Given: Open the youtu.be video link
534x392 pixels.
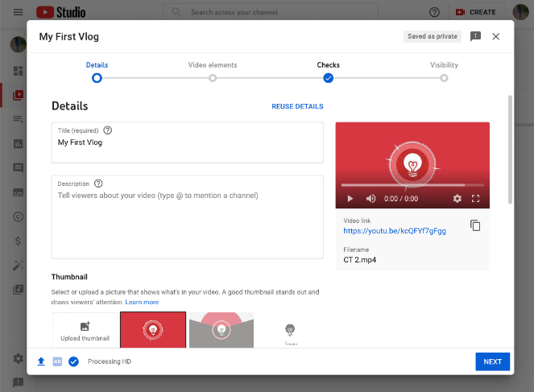Looking at the screenshot, I should pyautogui.click(x=394, y=230).
